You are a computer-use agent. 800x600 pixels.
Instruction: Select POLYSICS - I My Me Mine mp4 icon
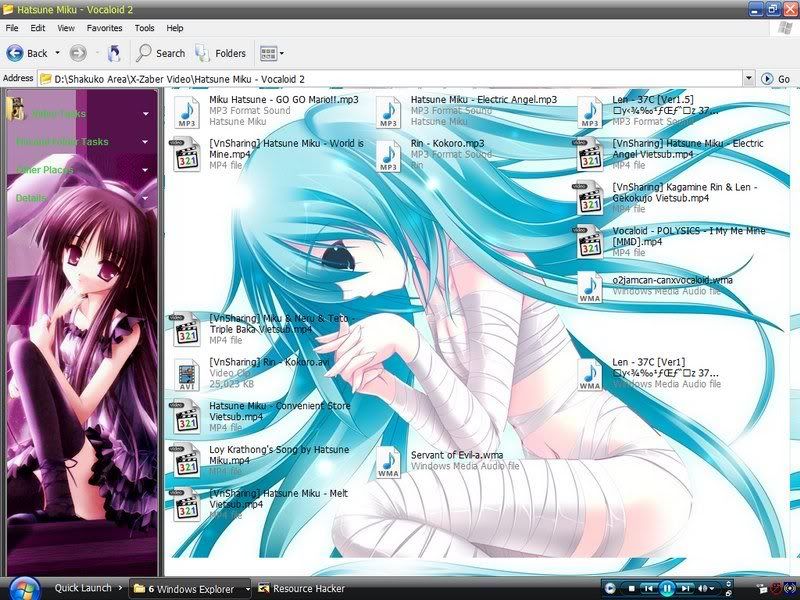tap(590, 242)
